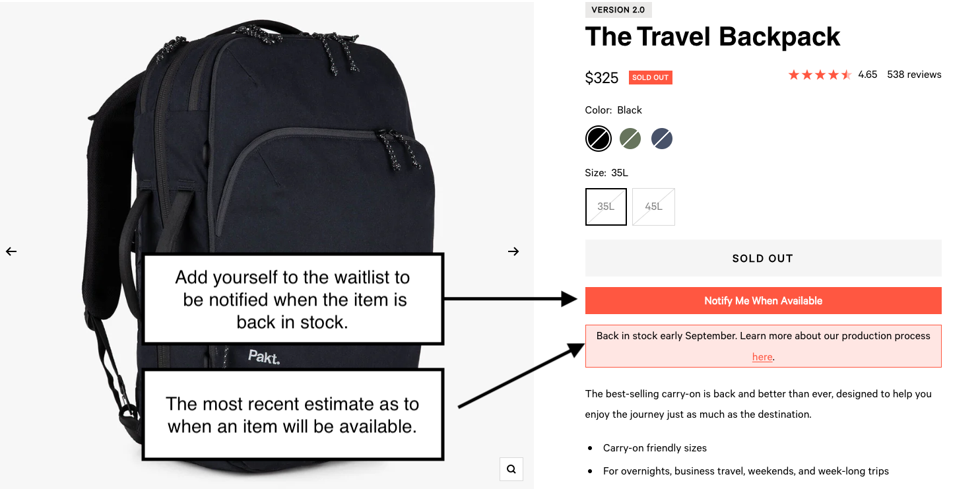The width and height of the screenshot is (980, 489).
Task: Choose the green color swatch
Action: click(x=630, y=139)
